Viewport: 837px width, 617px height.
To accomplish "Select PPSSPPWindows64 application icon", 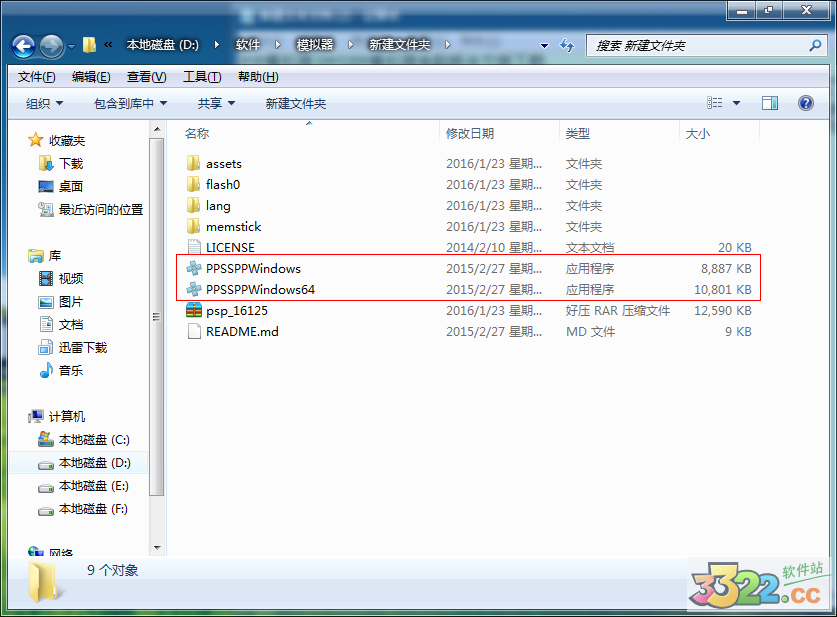I will coord(194,289).
